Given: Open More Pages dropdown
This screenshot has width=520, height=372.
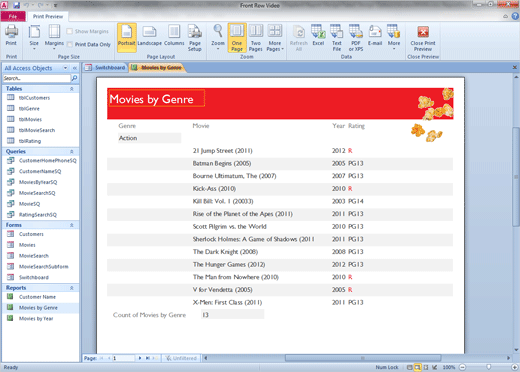Looking at the screenshot, I should pos(275,38).
